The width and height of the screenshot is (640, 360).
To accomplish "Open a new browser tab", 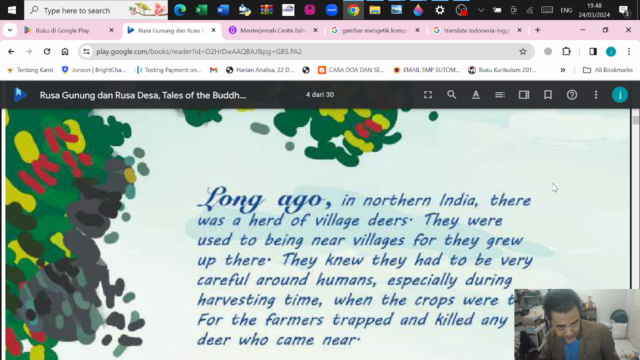I will coord(538,30).
